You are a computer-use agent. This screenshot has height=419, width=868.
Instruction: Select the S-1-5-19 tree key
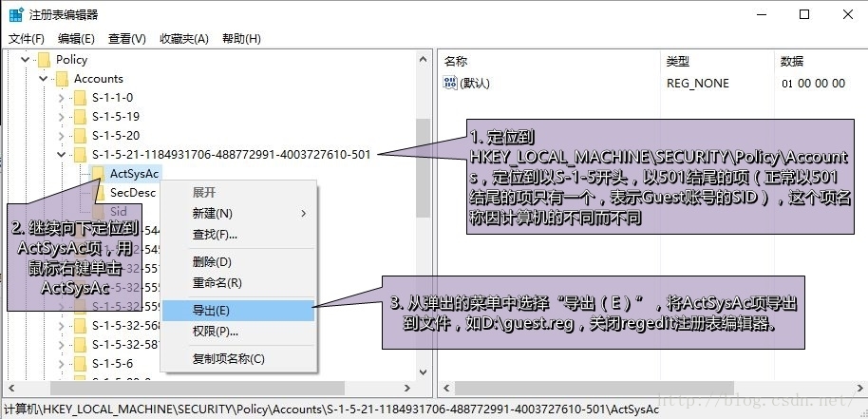tap(116, 117)
